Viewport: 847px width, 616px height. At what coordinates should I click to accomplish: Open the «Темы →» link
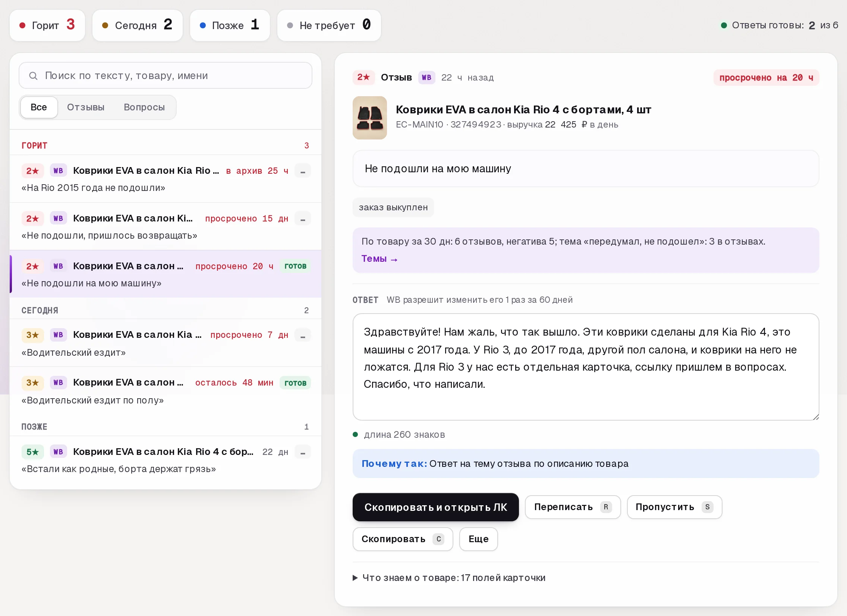(x=379, y=258)
